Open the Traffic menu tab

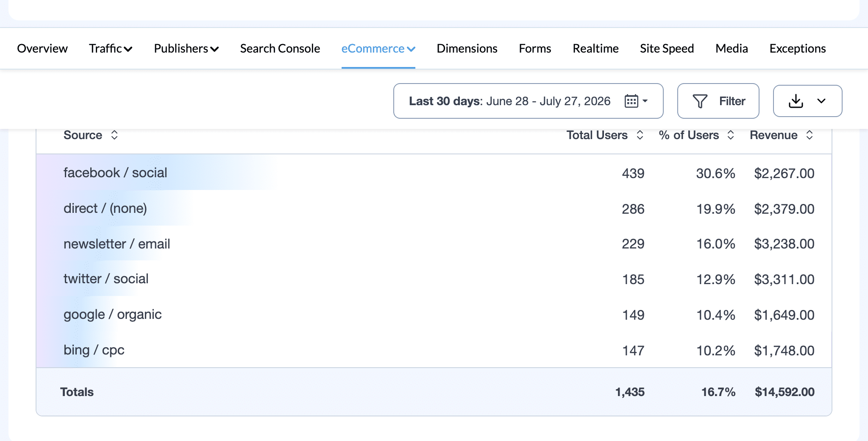click(111, 48)
